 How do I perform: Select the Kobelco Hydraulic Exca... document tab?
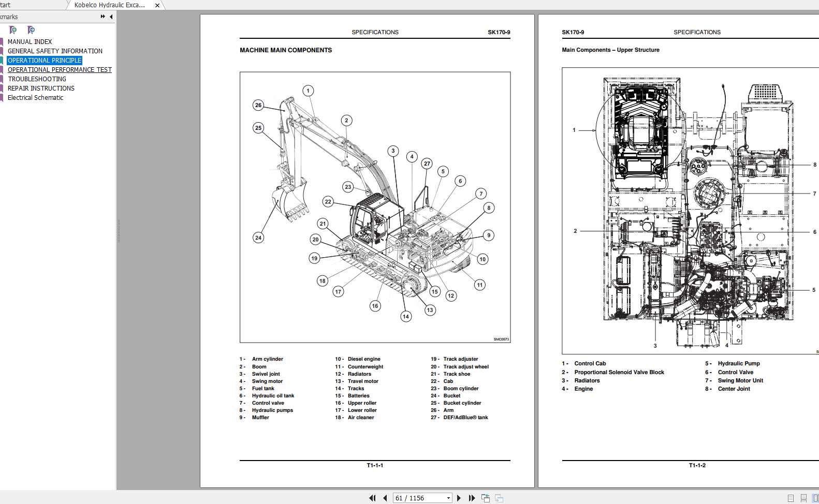[109, 5]
